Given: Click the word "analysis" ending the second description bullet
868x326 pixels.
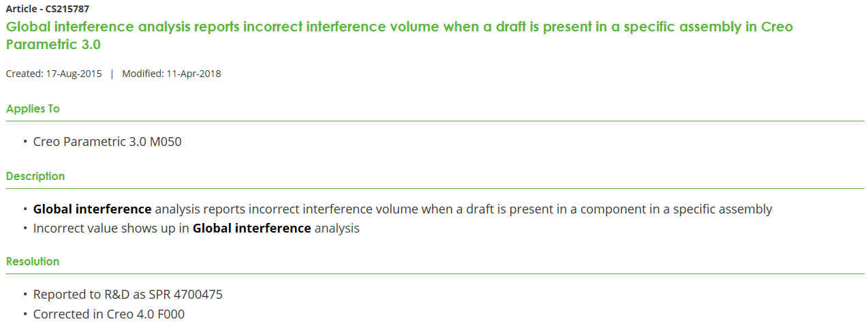Looking at the screenshot, I should 337,228.
